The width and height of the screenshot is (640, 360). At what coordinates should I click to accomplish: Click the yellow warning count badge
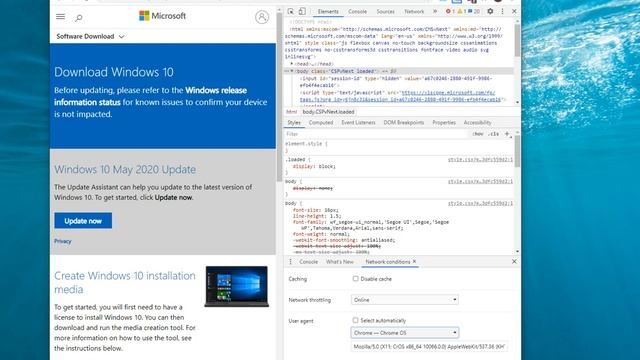pyautogui.click(x=462, y=11)
